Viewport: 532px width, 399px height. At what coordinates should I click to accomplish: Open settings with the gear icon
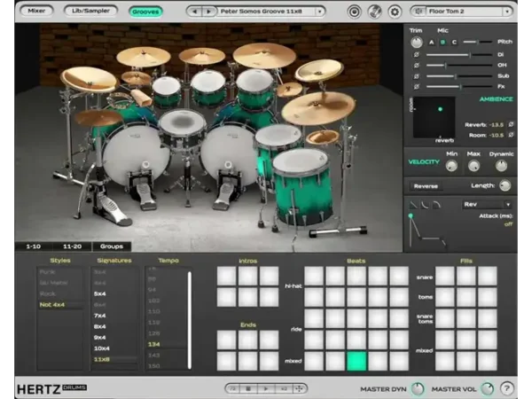395,12
